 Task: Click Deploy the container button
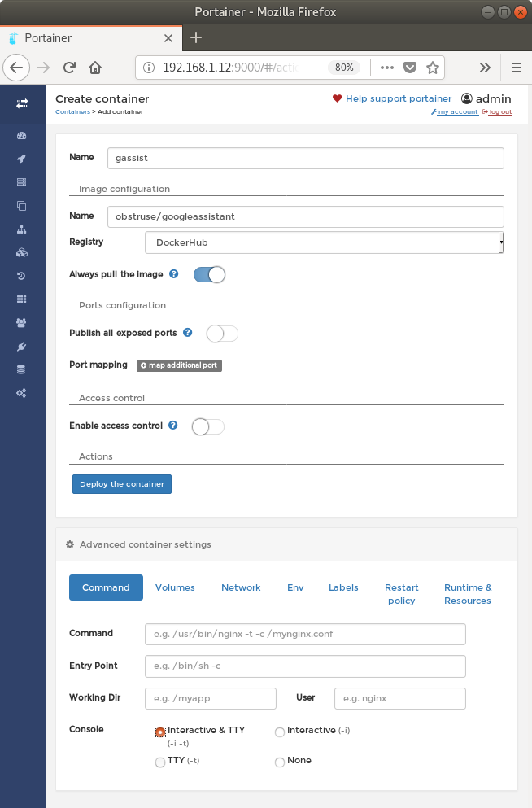click(122, 484)
